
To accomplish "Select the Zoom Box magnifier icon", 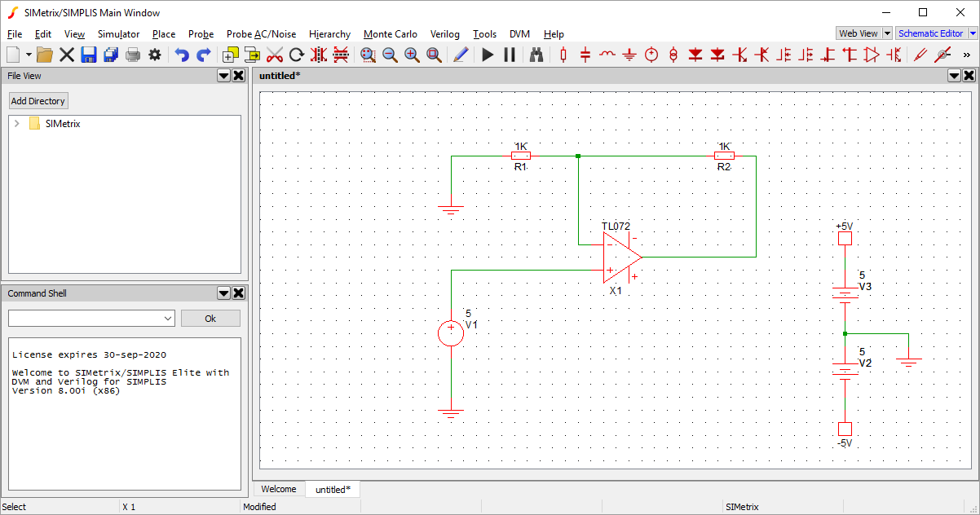I will tap(368, 55).
